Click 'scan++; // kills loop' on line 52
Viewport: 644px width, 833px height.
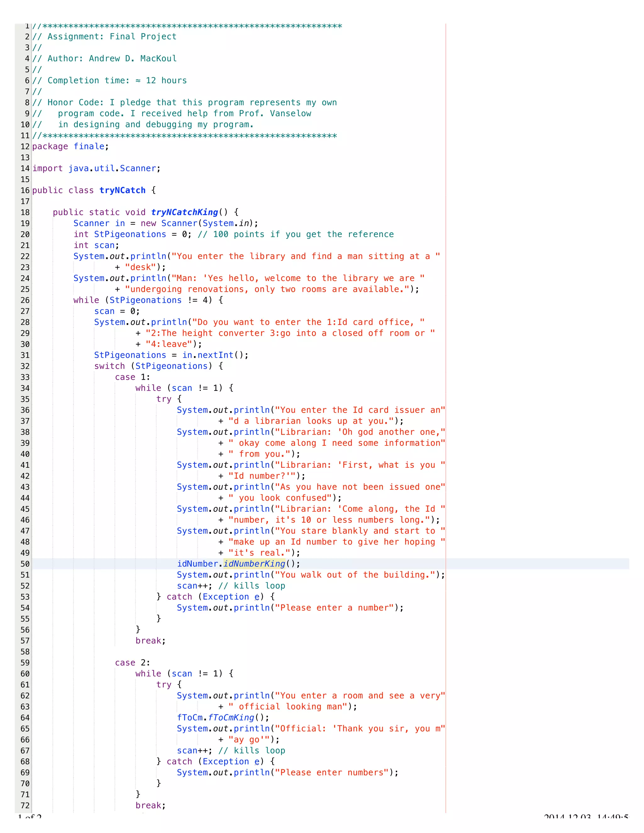click(231, 586)
